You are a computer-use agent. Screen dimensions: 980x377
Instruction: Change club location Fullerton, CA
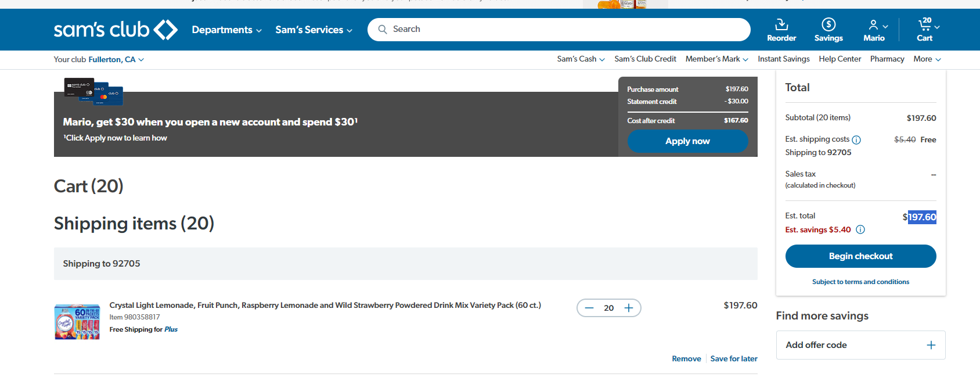coord(116,59)
